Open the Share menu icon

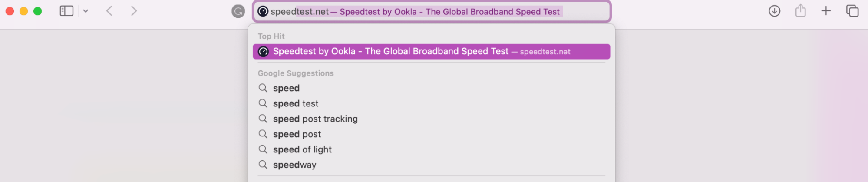click(800, 10)
